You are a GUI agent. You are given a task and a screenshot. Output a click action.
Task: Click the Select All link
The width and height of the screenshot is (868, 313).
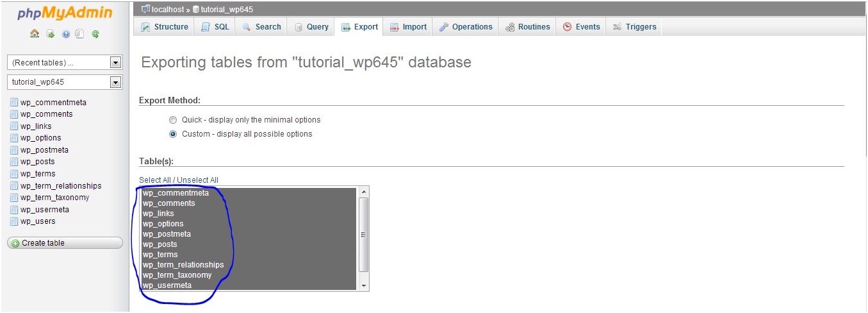pyautogui.click(x=154, y=180)
